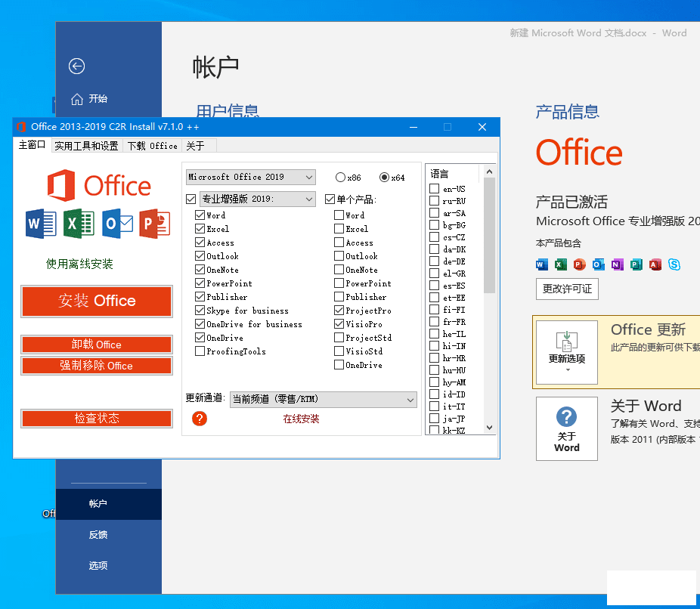Click the Word icon in installer logo panel
The width and height of the screenshot is (700, 609).
click(41, 223)
